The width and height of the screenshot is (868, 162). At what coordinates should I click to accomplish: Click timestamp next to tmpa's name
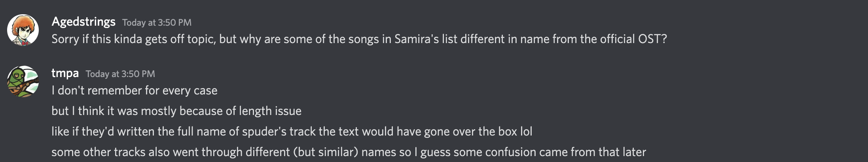coord(120,74)
